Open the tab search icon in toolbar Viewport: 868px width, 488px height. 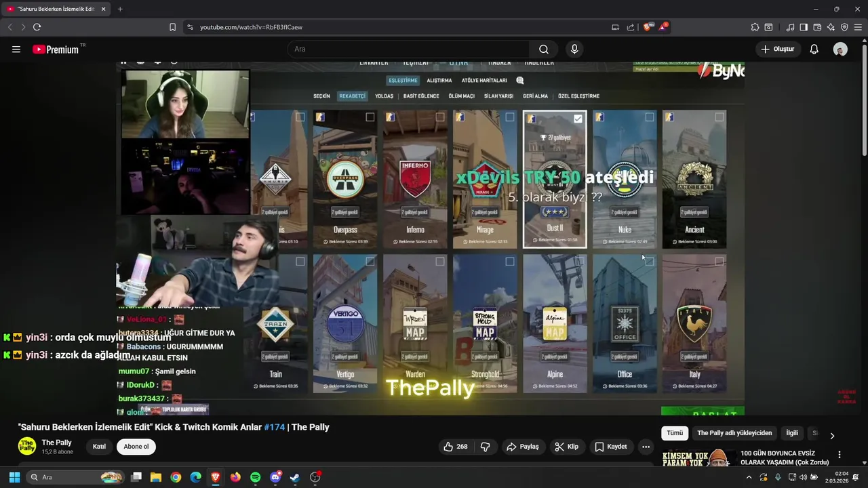(768, 27)
